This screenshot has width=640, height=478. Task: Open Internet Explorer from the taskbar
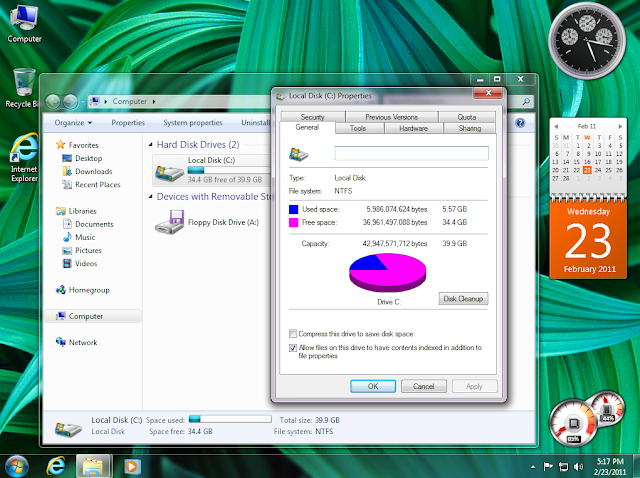coord(56,466)
